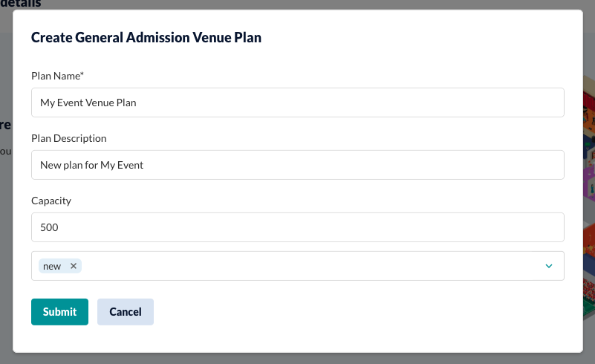Click the Capacity label
595x364 pixels.
click(51, 201)
